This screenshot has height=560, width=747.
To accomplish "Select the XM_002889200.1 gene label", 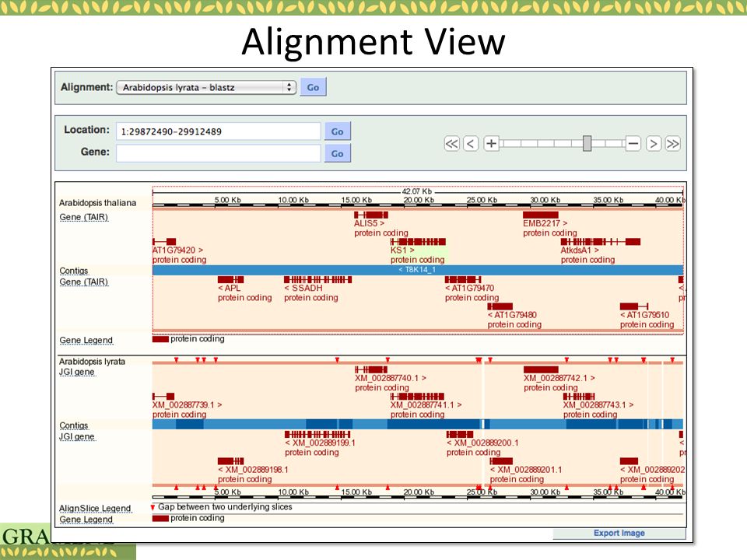I will point(482,443).
